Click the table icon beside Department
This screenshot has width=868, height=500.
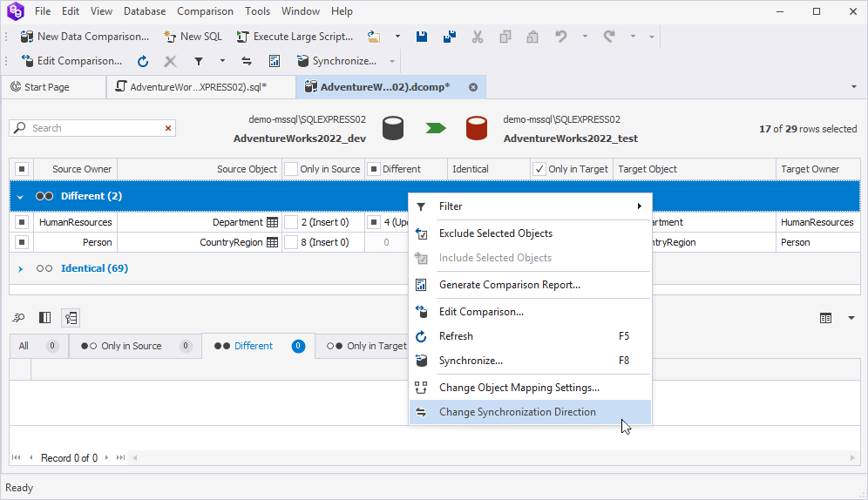pos(273,222)
